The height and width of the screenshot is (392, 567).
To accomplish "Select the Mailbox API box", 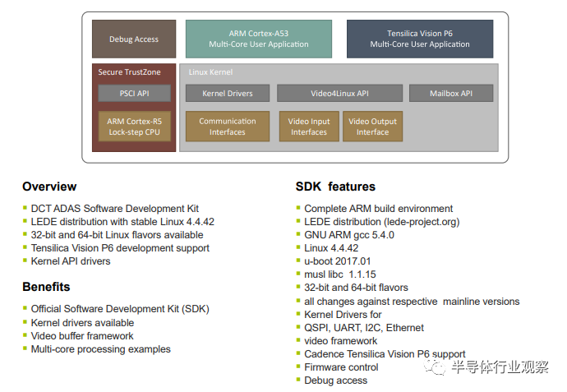I will (x=451, y=94).
